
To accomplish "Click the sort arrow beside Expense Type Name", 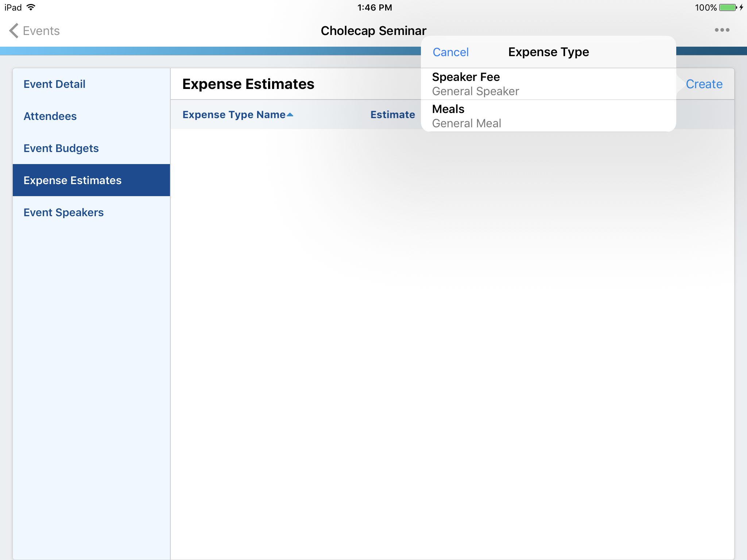I will [290, 114].
